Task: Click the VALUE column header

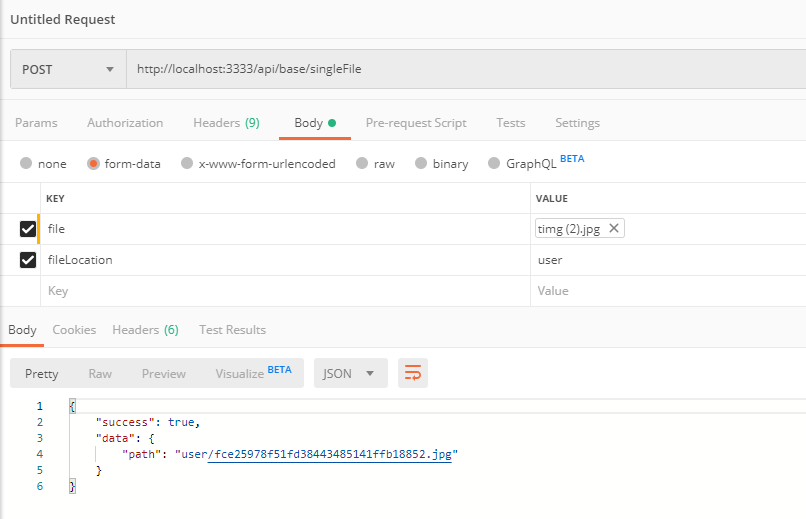Action: click(552, 198)
